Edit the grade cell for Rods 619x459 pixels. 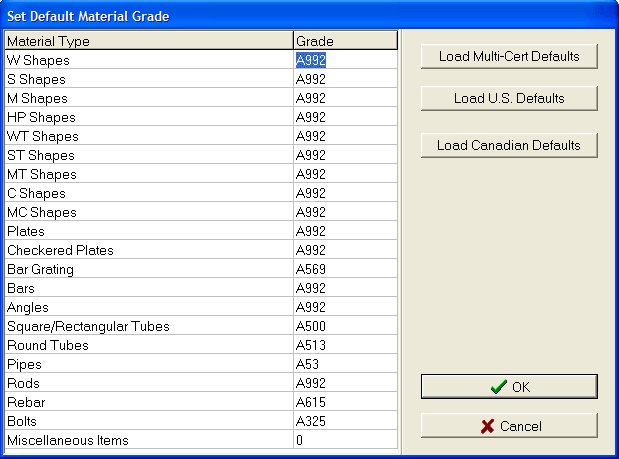point(345,383)
